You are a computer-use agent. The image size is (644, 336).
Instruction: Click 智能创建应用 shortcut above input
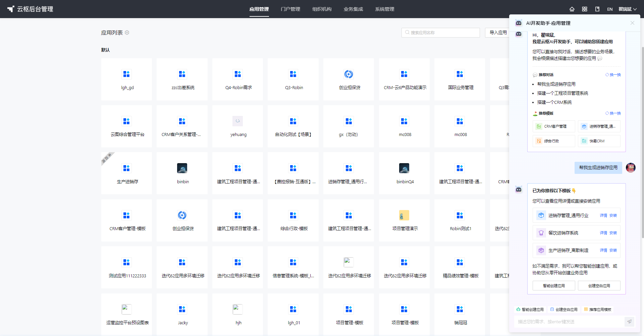[x=530, y=310]
